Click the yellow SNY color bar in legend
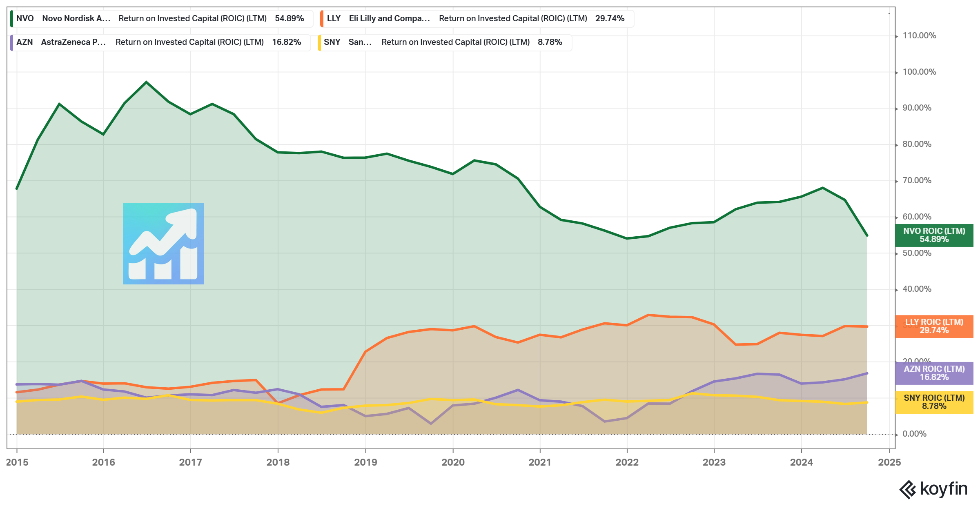Viewport: 980px width, 506px height. tap(319, 42)
